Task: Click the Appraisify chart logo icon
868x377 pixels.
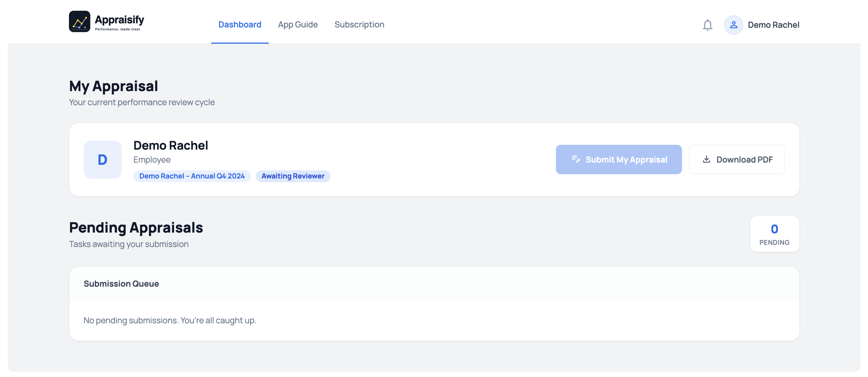Action: tap(79, 21)
